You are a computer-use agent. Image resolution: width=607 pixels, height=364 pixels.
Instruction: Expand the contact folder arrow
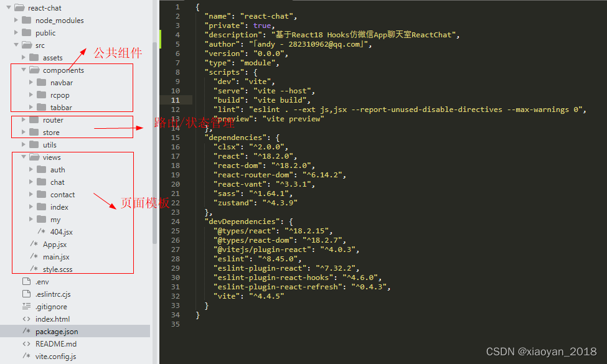[31, 194]
